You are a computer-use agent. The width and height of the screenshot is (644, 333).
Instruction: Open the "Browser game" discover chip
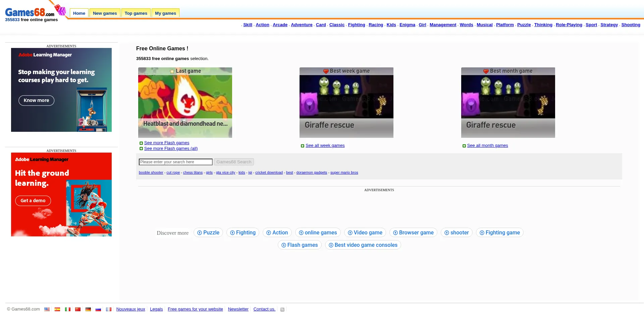point(413,233)
